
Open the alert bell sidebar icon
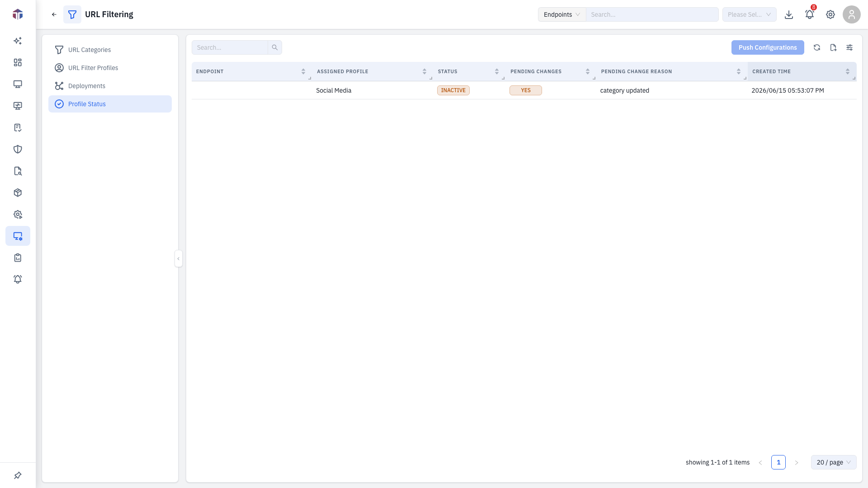pyautogui.click(x=18, y=279)
